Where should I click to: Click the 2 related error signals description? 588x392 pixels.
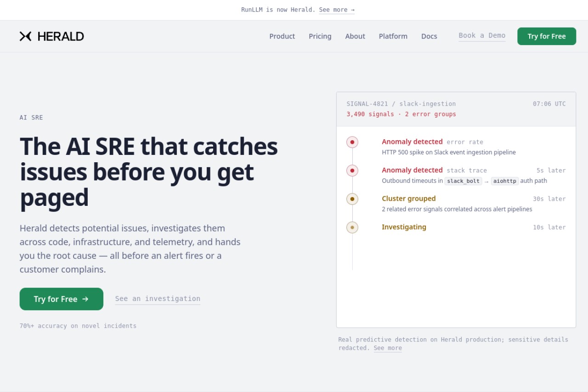tap(457, 209)
